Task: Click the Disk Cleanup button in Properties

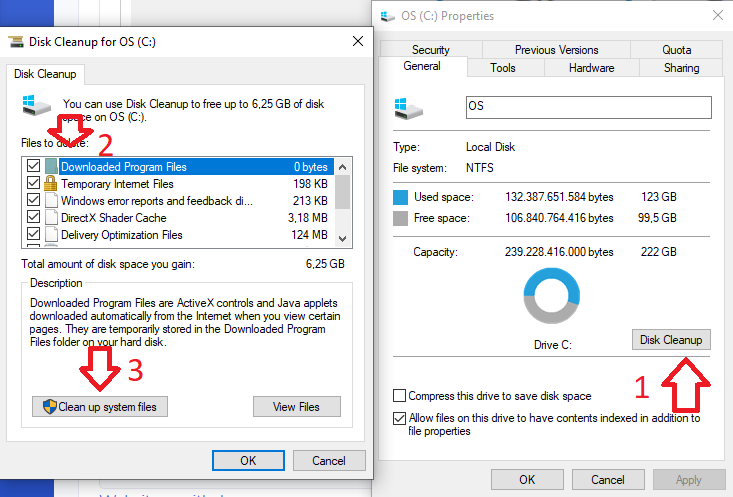Action: point(671,340)
